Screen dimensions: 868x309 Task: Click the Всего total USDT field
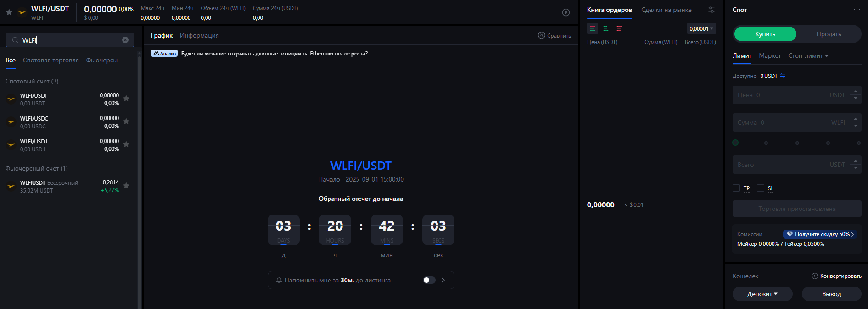[x=790, y=165]
